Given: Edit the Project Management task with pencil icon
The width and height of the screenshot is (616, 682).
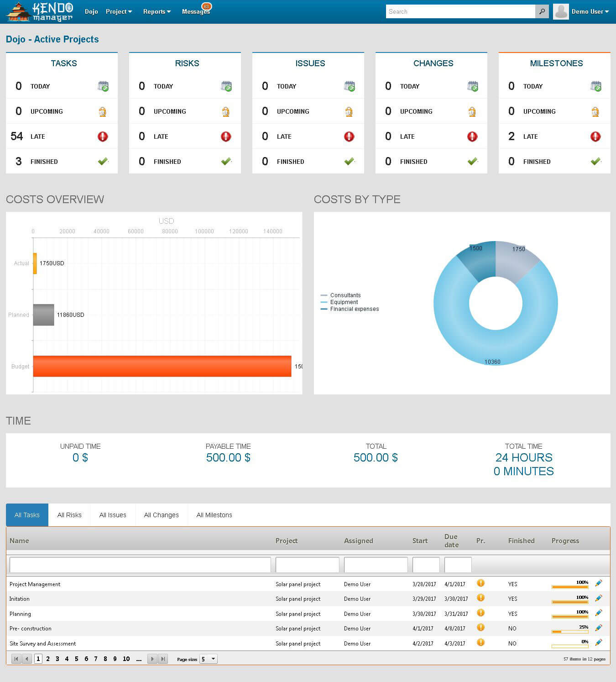Looking at the screenshot, I should point(599,583).
